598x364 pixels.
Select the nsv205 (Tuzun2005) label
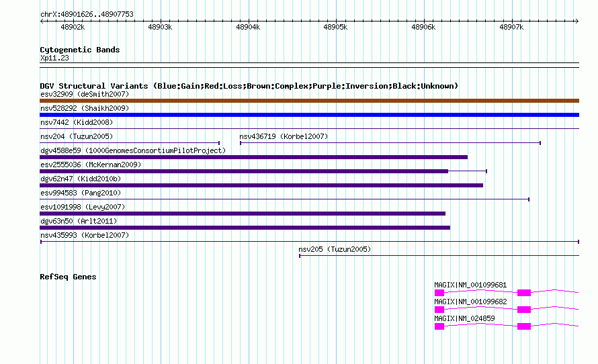coord(335,249)
